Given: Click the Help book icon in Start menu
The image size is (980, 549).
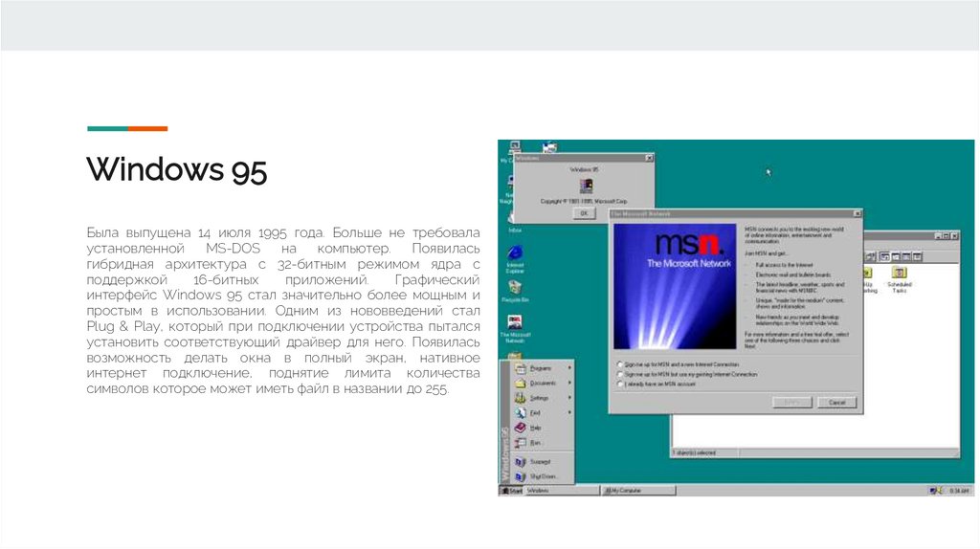Looking at the screenshot, I should 520,428.
